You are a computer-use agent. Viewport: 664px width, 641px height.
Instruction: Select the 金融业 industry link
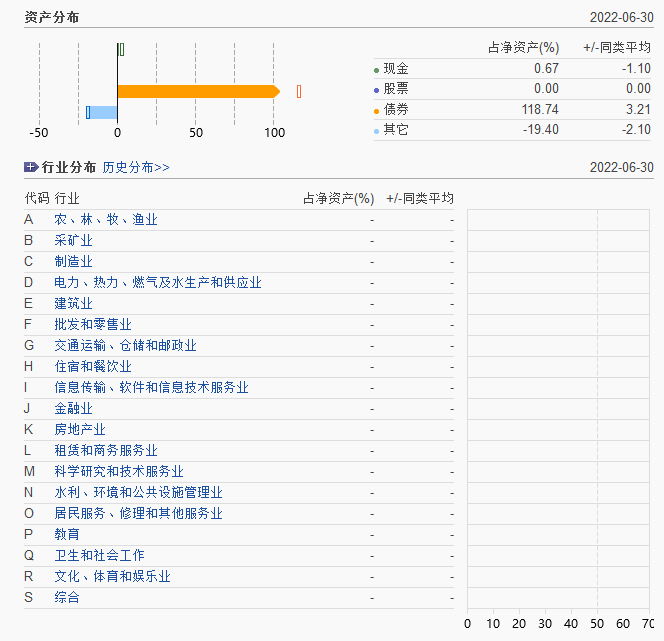pos(73,408)
